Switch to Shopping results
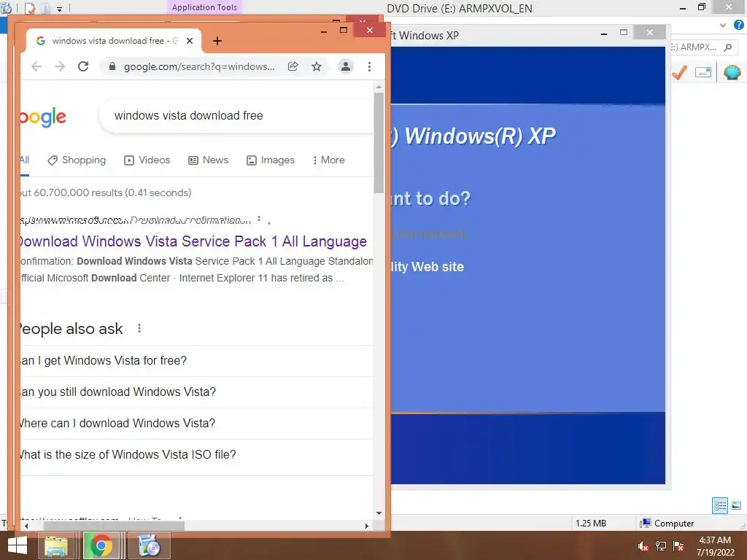The width and height of the screenshot is (747, 560). [77, 160]
